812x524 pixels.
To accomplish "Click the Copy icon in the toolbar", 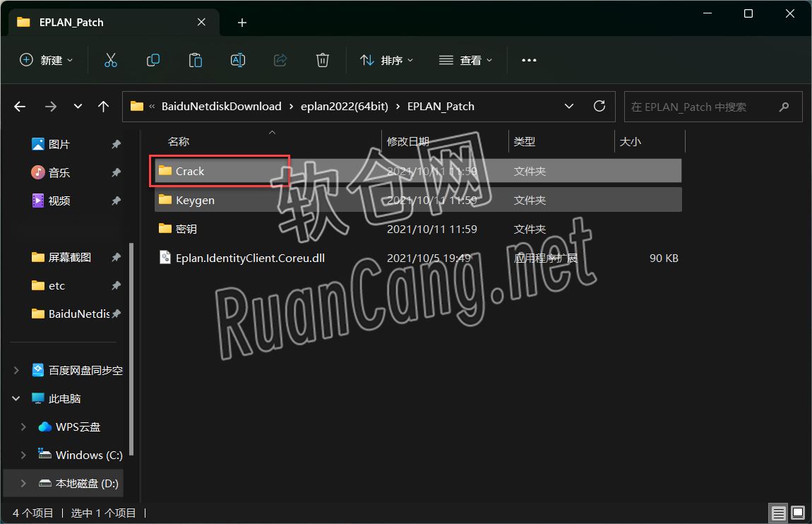I will tap(153, 60).
